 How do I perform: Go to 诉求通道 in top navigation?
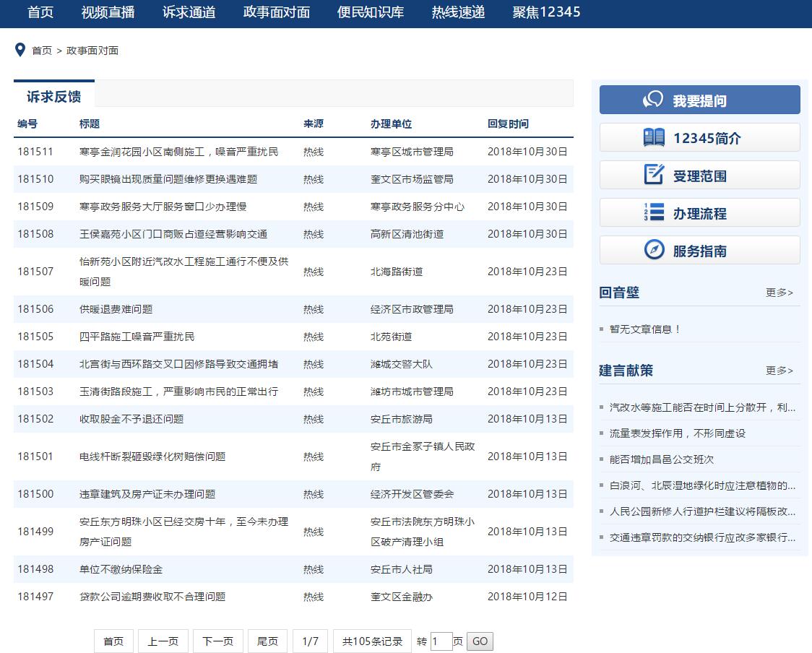(189, 12)
